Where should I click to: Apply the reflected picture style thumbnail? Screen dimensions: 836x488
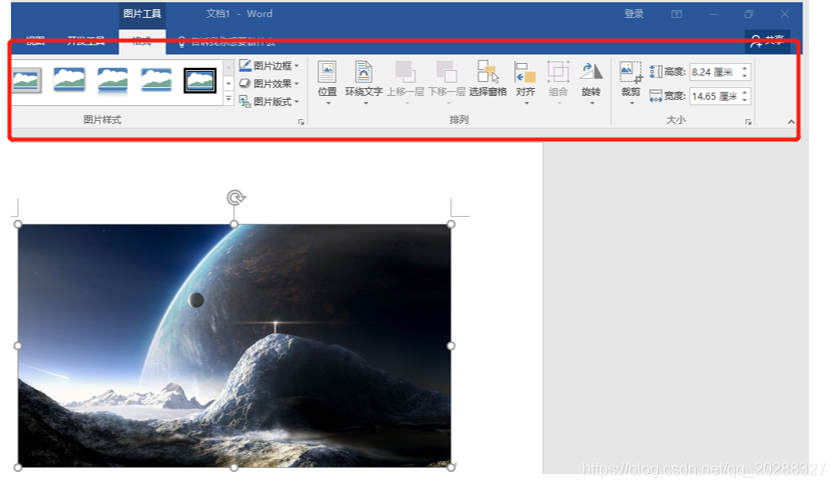pos(112,81)
